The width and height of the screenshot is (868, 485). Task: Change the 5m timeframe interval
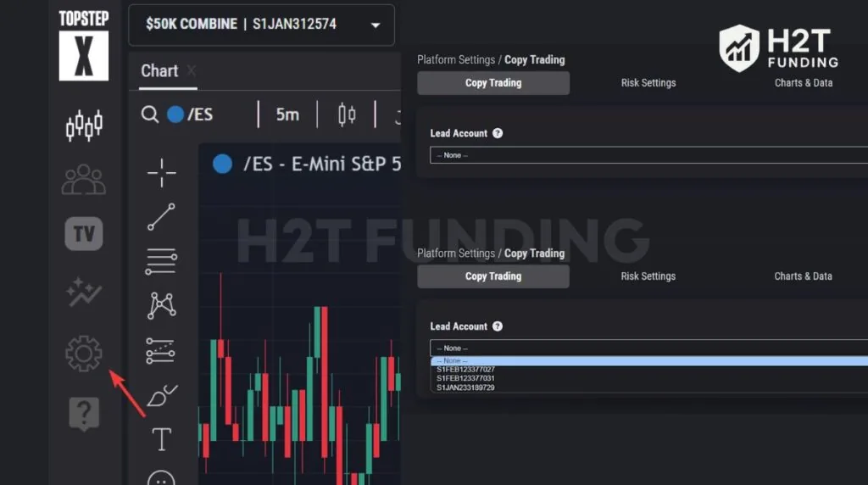tap(287, 114)
